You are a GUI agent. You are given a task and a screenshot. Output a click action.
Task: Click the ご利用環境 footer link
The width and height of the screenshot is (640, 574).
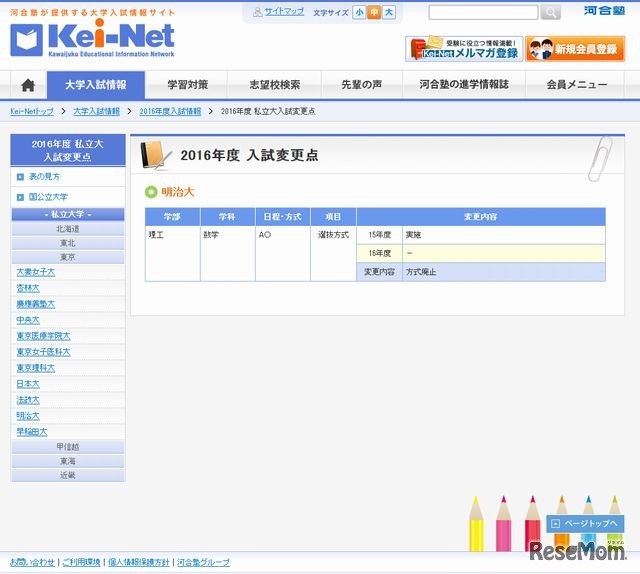[x=81, y=562]
